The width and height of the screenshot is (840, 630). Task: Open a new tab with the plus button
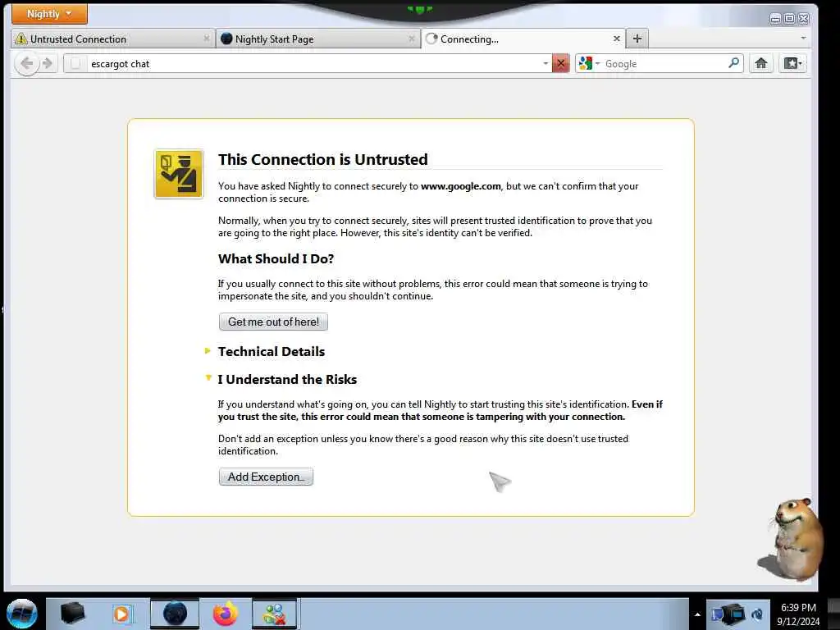pyautogui.click(x=637, y=39)
